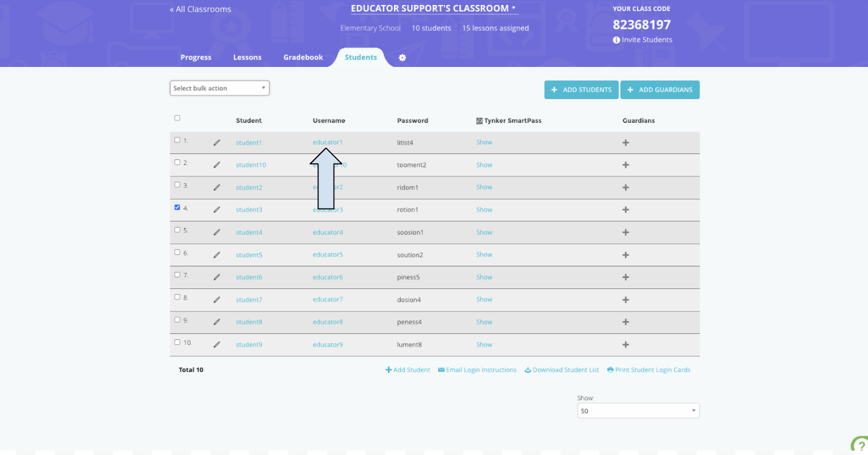The image size is (868, 455).
Task: Expand the Show 50 rows dropdown
Action: [x=638, y=411]
